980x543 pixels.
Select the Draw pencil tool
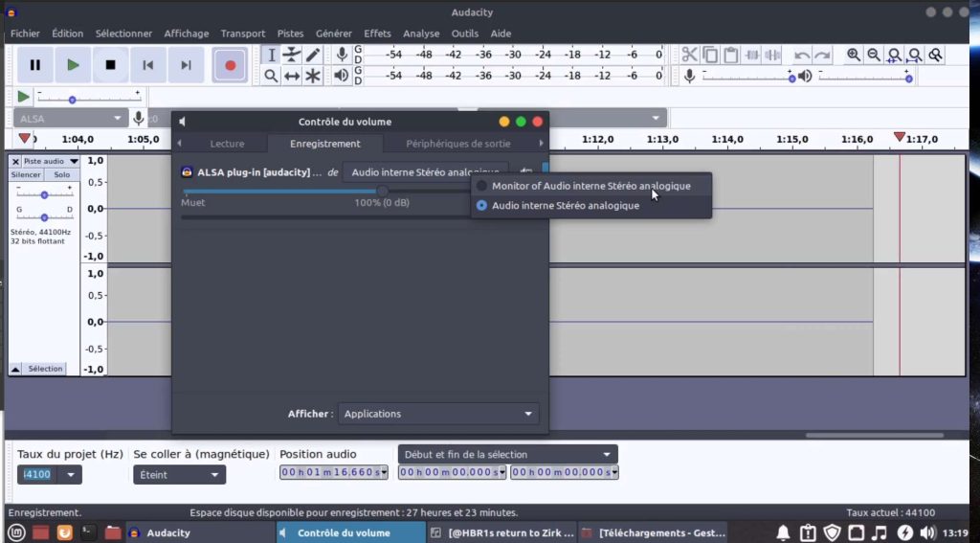coord(313,55)
